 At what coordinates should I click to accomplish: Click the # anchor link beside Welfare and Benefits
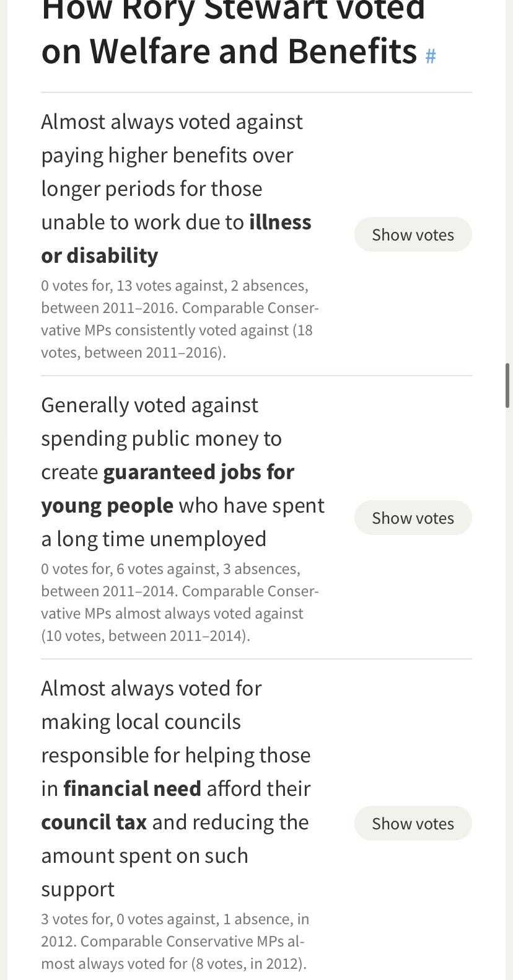[x=431, y=56]
